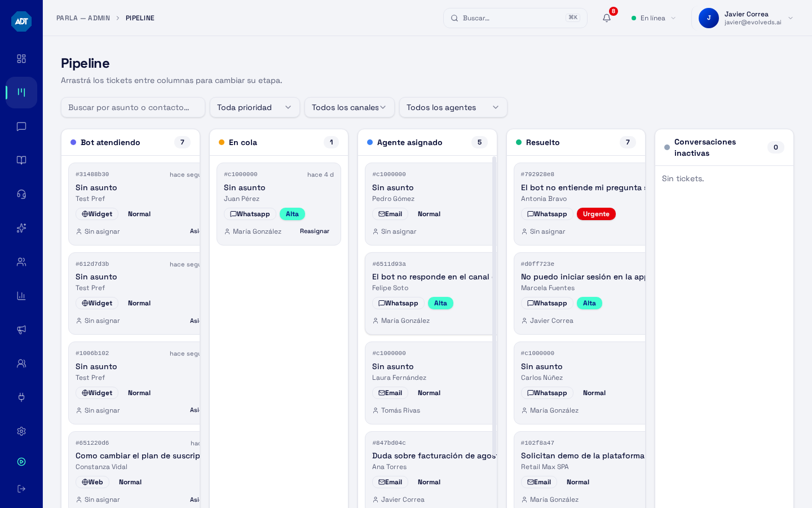Screen dimensions: 812x508
Task: Open the headset support icon in the sidebar
Action: click(x=21, y=194)
